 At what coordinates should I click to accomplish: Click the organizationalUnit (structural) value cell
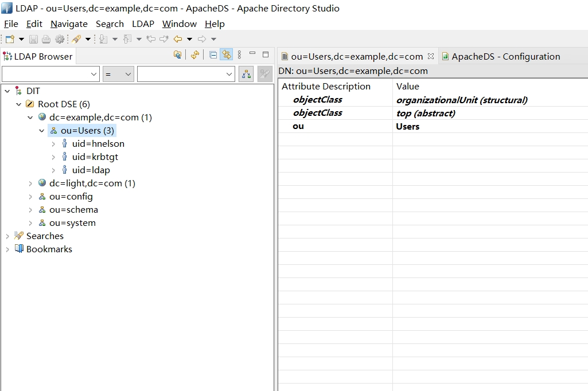point(462,100)
